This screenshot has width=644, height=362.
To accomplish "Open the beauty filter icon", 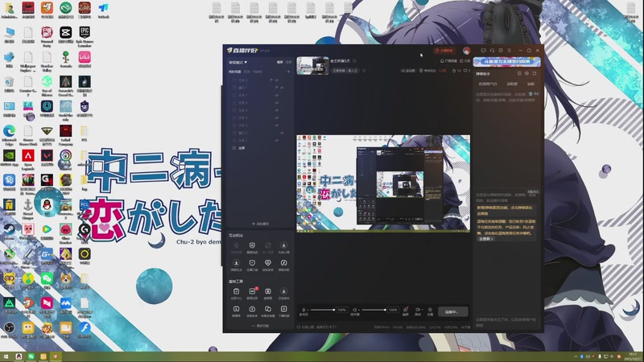I will (406, 311).
